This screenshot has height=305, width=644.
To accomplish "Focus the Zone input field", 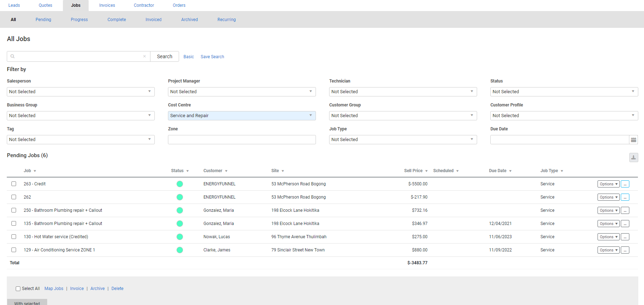I will (x=242, y=140).
